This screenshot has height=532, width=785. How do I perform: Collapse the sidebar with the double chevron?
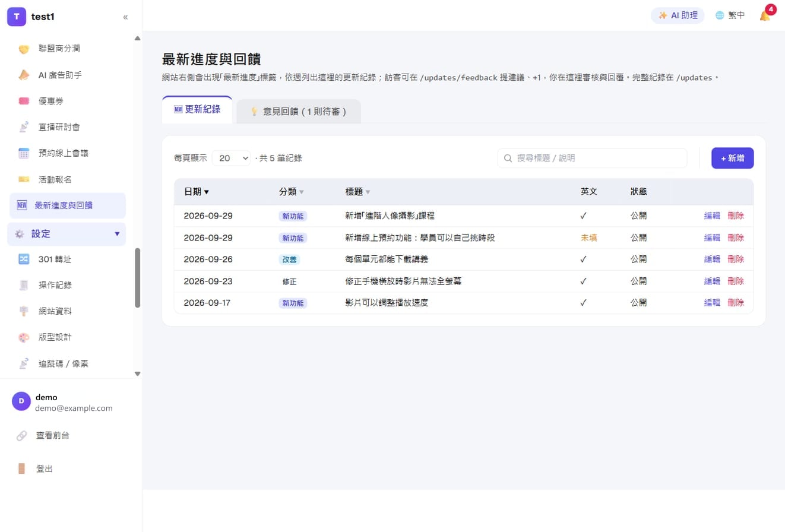(x=125, y=17)
